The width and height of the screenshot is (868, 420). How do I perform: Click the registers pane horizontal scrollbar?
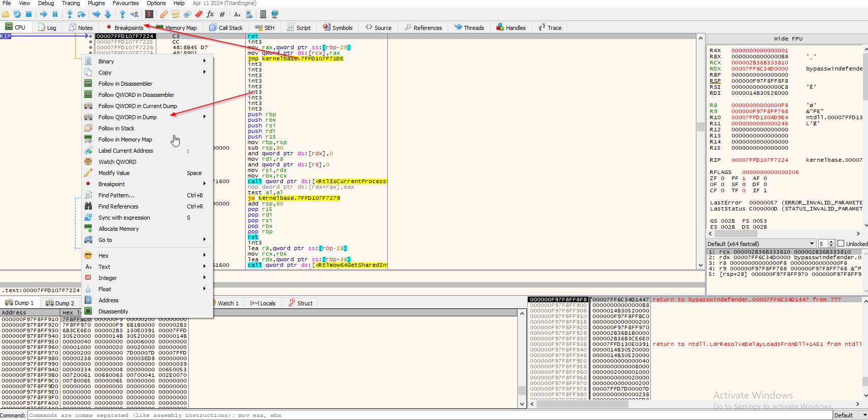click(784, 233)
